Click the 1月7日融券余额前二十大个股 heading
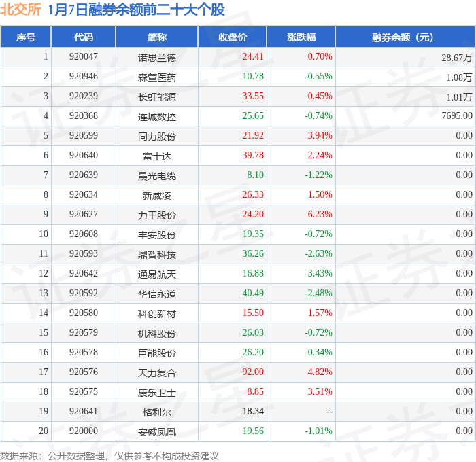Viewport: 476px width, 462px height. pyautogui.click(x=136, y=10)
